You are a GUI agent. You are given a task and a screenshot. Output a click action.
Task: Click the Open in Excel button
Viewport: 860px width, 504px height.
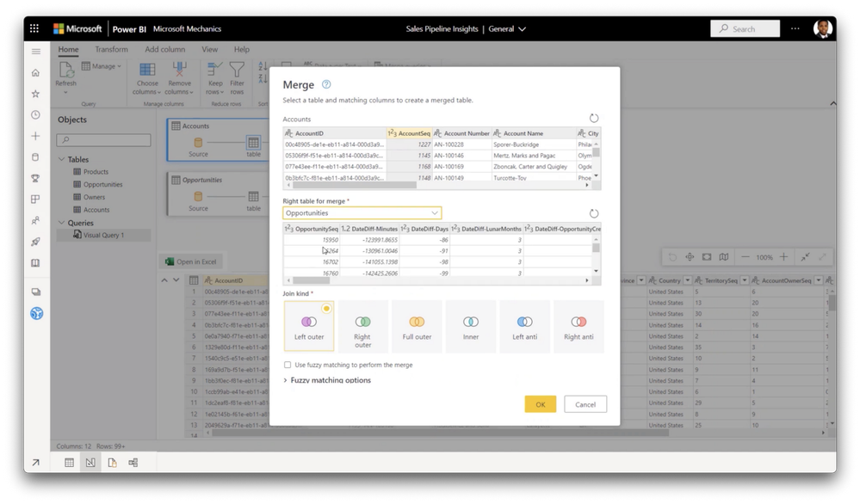[191, 261]
